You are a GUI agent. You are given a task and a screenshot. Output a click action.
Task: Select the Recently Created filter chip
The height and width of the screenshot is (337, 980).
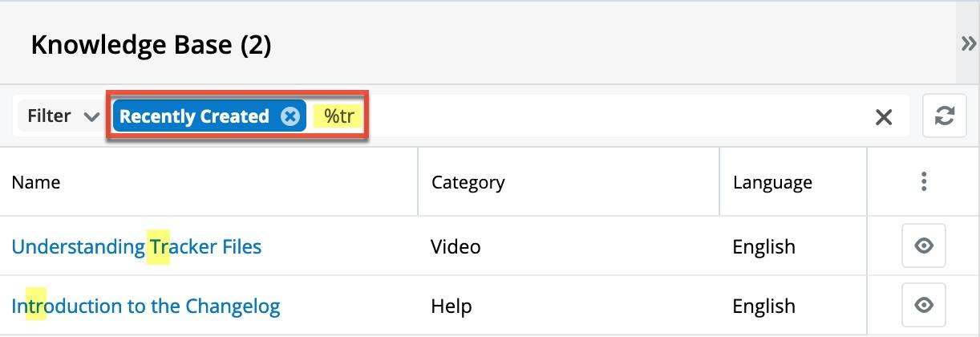pos(193,116)
